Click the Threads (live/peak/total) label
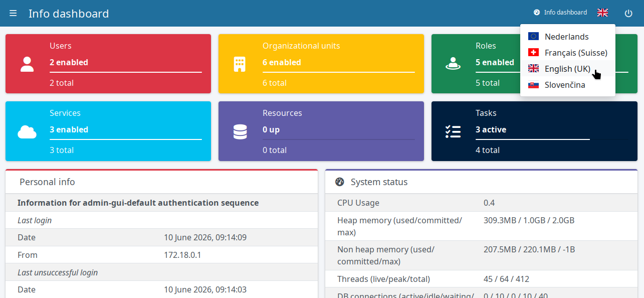 click(383, 279)
